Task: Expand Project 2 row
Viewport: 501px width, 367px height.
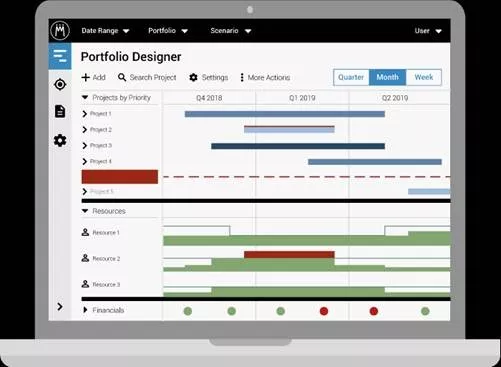Action: coord(85,129)
